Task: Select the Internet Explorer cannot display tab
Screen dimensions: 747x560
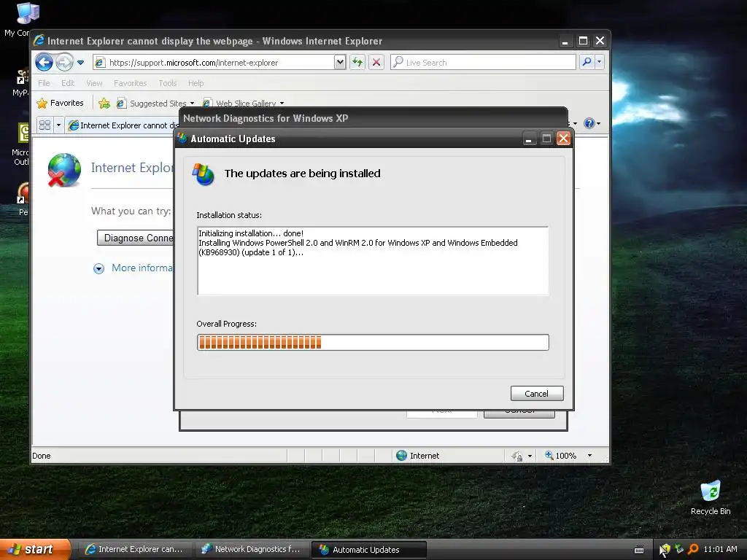Action: tap(123, 125)
